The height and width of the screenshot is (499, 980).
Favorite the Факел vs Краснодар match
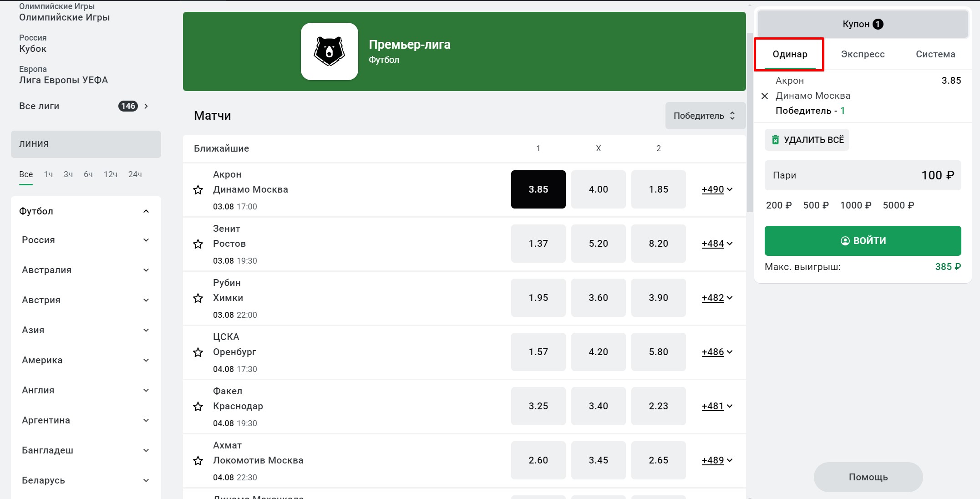[x=198, y=407]
